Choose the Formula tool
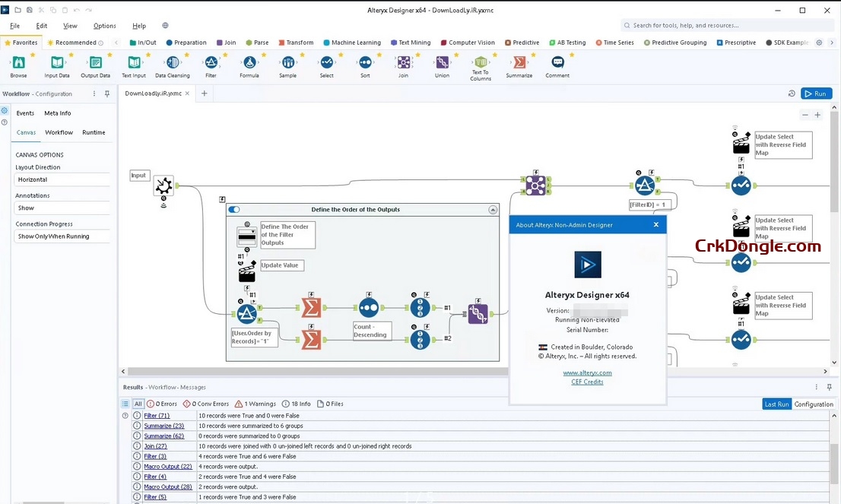The height and width of the screenshot is (504, 841). pos(249,67)
